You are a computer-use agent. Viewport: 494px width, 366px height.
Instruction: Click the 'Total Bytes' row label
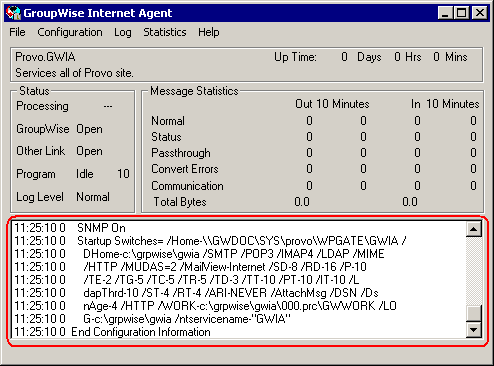(180, 202)
